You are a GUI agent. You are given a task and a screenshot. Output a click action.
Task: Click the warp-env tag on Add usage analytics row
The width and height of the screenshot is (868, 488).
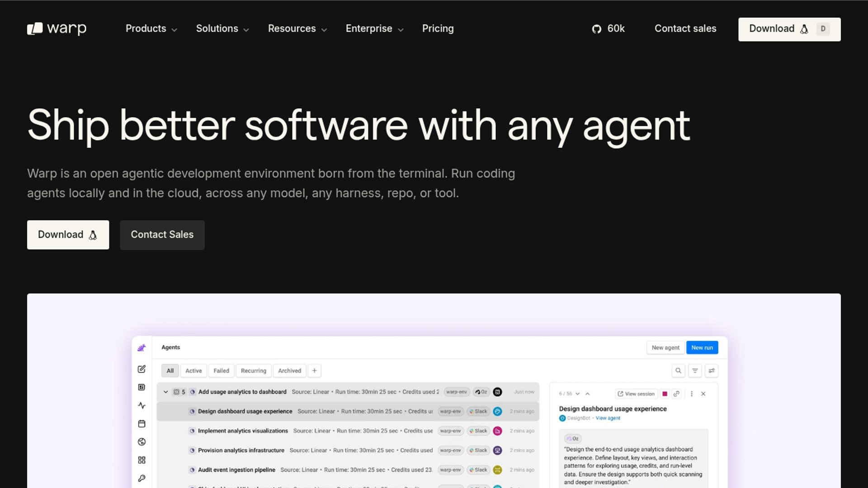click(x=457, y=392)
